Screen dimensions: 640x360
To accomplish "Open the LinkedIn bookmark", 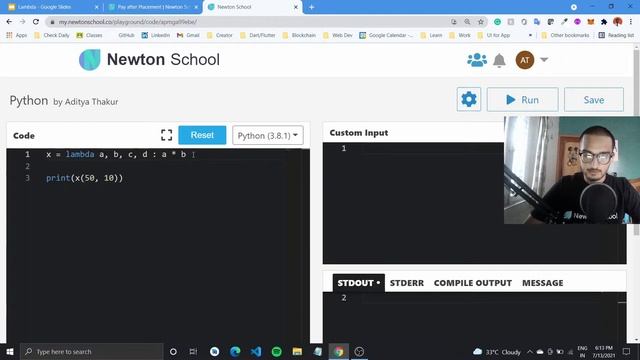I will [156, 36].
